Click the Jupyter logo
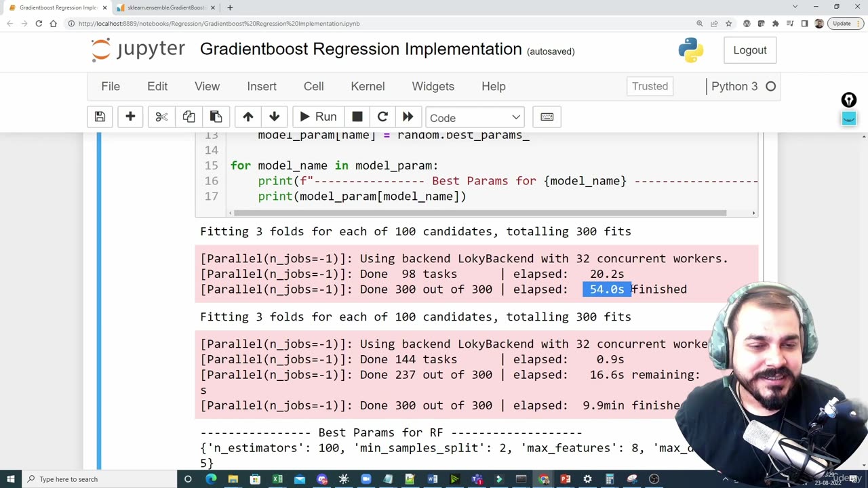 (x=138, y=49)
